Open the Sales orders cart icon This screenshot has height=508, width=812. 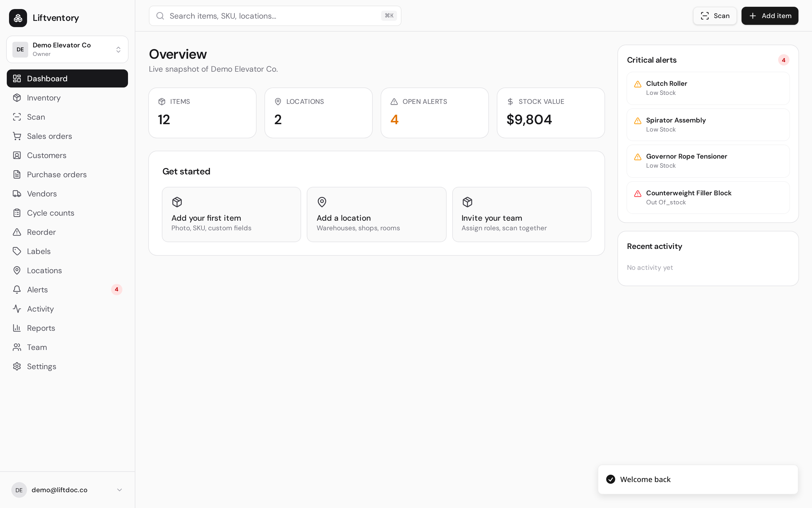17,136
